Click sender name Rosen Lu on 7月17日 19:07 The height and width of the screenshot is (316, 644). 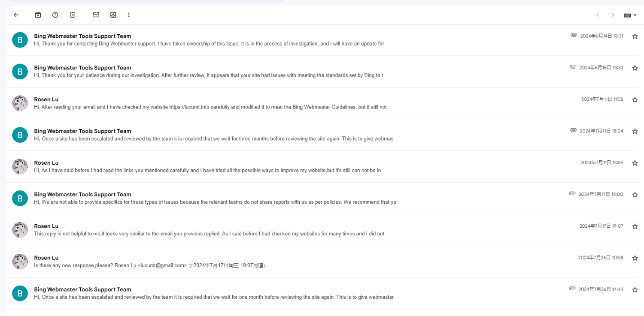[46, 226]
